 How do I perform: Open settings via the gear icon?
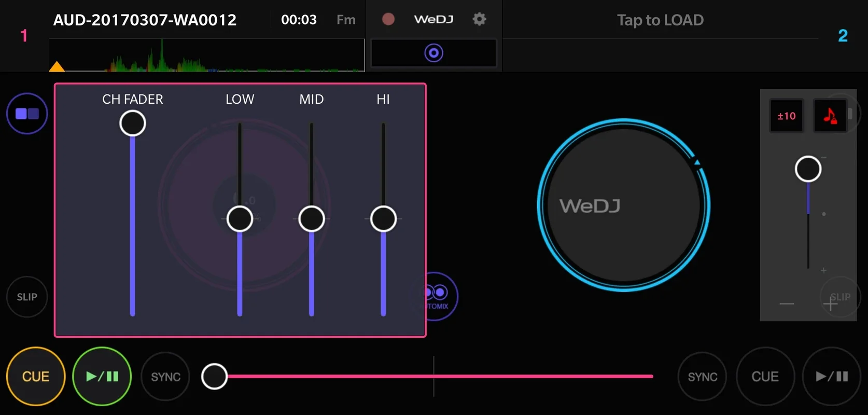[479, 19]
